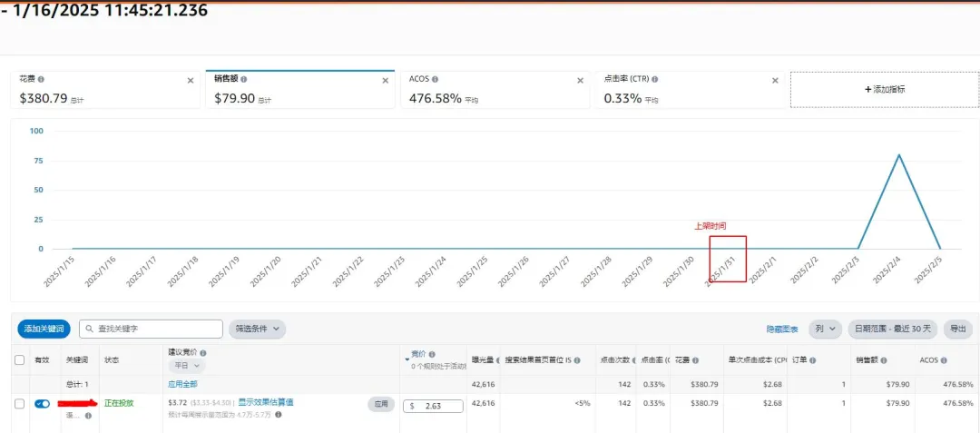Click the info icon on the 订单 column header
Screen dimensions: 980x433
click(812, 360)
